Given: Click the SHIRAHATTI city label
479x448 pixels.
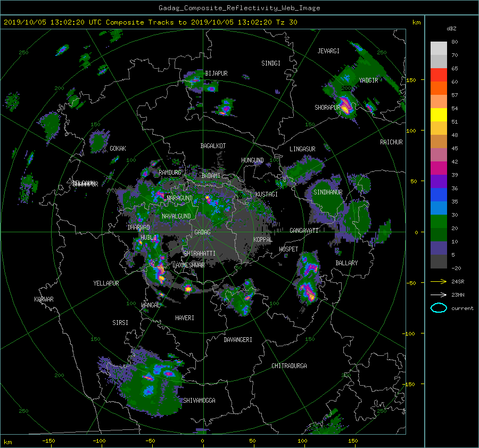Looking at the screenshot, I should [200, 254].
